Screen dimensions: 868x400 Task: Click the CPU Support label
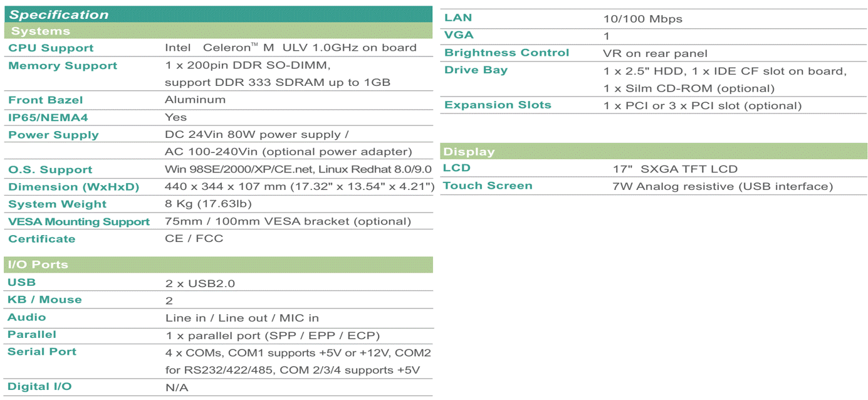(x=51, y=48)
